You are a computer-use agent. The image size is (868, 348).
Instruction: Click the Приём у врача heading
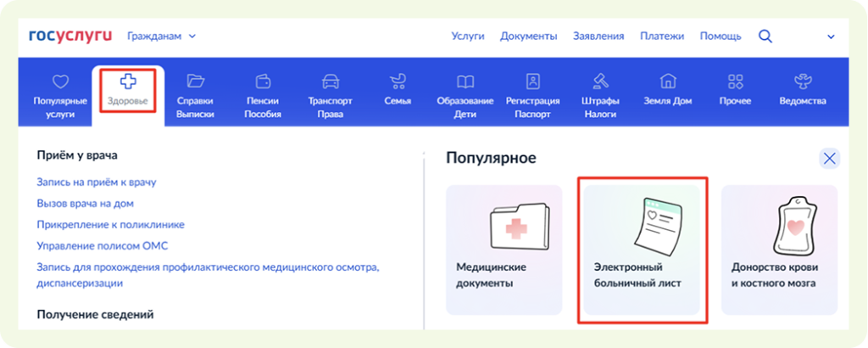point(77,155)
